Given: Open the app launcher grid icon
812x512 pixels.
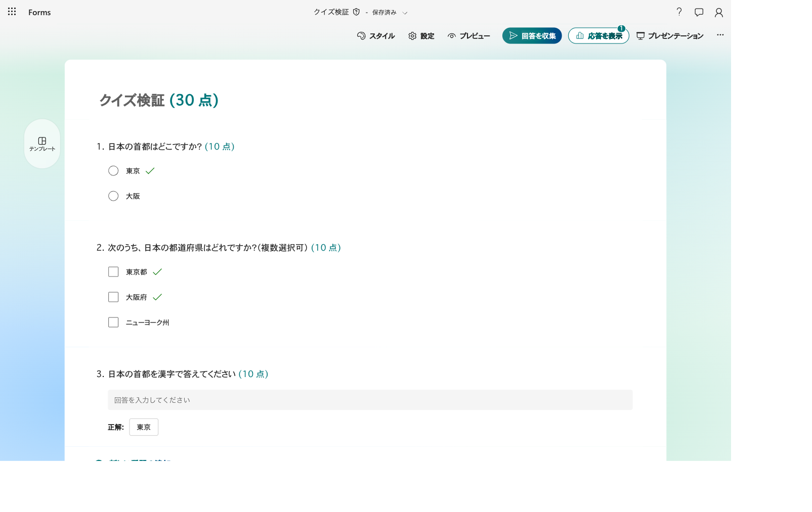Looking at the screenshot, I should click(12, 12).
